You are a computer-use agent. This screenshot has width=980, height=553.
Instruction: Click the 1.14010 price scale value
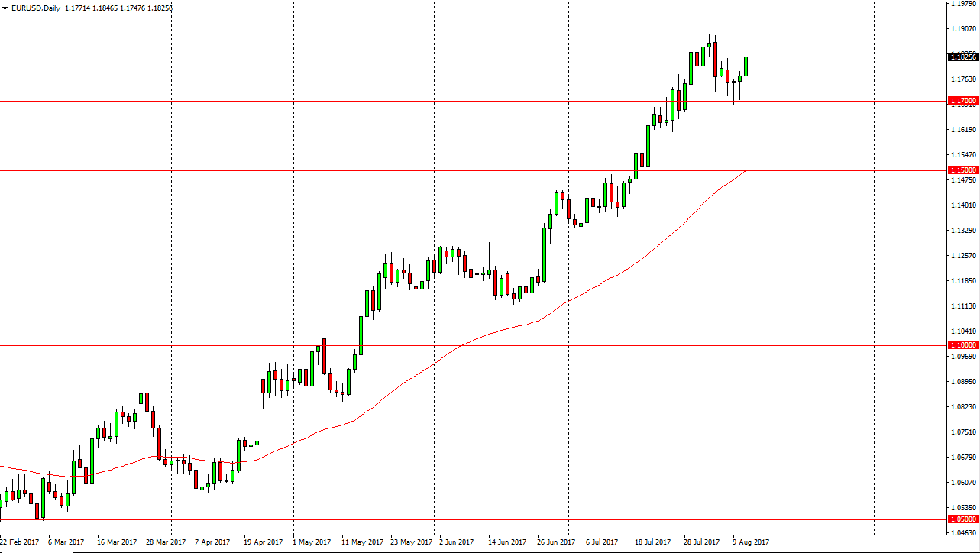pos(964,205)
